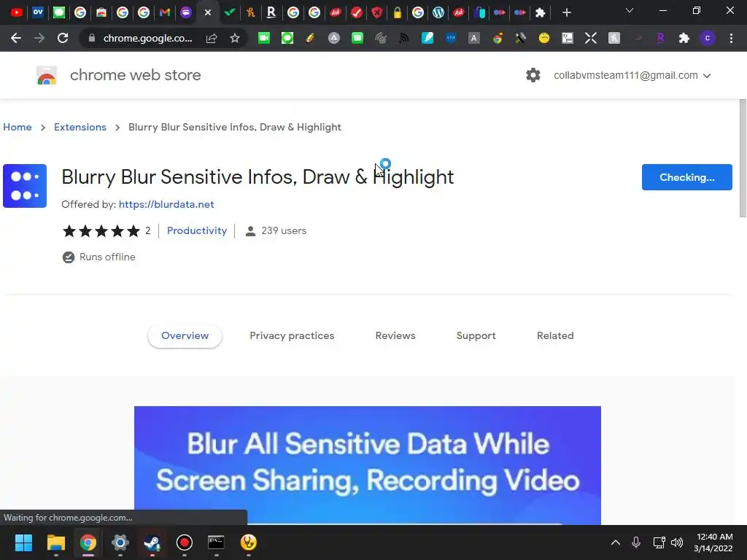The width and height of the screenshot is (747, 560).
Task: Open File Explorer from taskbar
Action: pos(55,542)
